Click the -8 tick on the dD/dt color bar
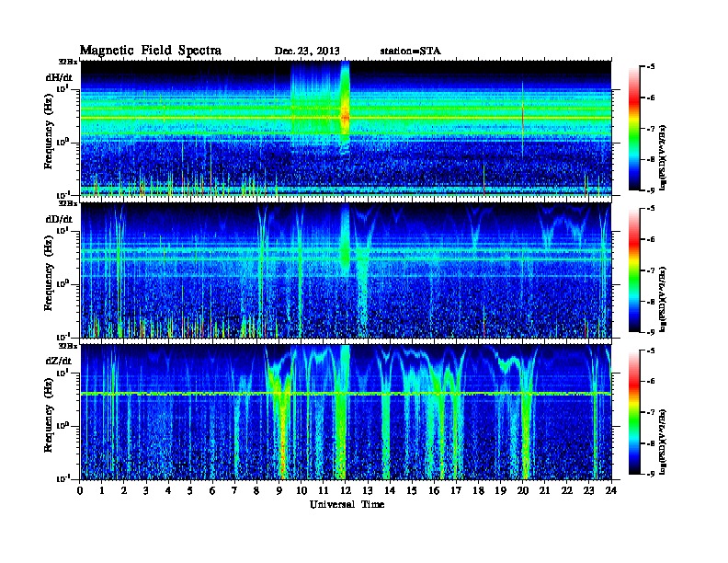 coord(651,302)
